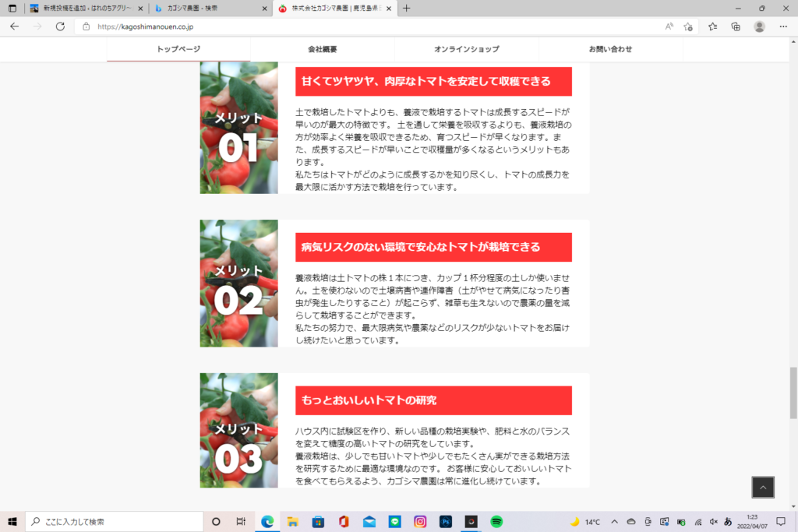Click heading 病気リスクのない環境で安心なトマト
The height and width of the screenshot is (532, 798).
[x=433, y=247]
